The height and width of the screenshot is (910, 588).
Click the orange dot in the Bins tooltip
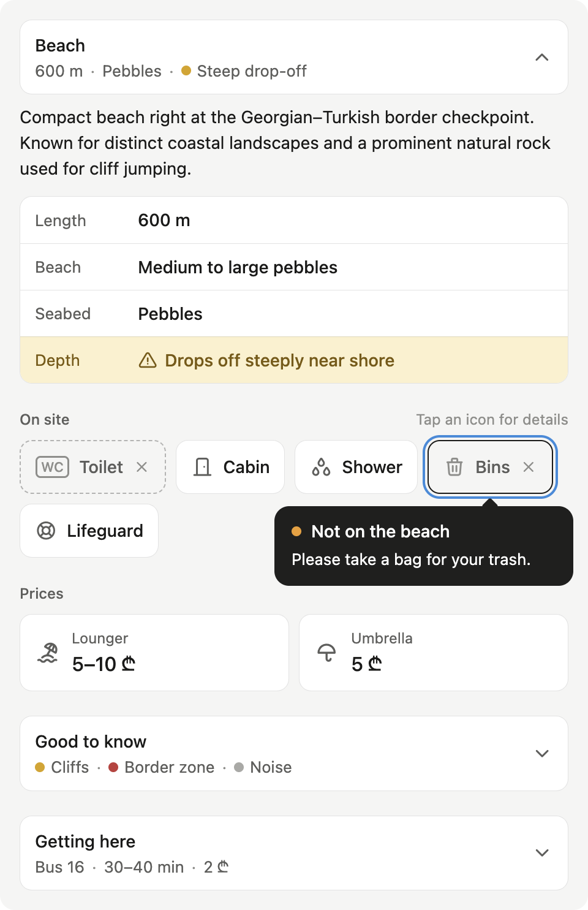pyautogui.click(x=296, y=531)
